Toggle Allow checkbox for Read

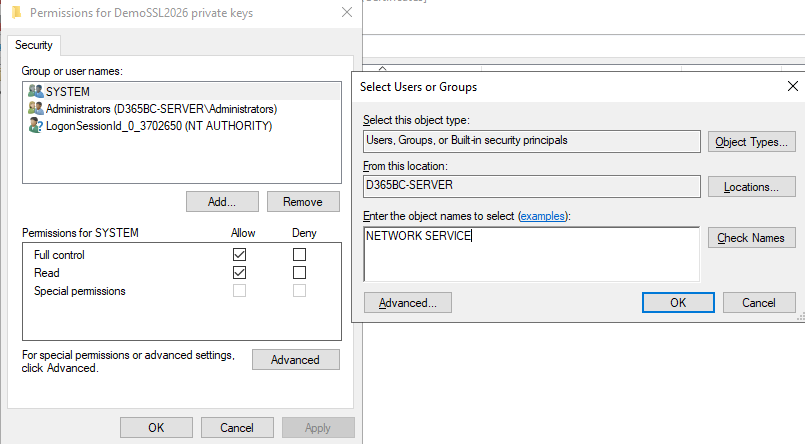coord(239,273)
